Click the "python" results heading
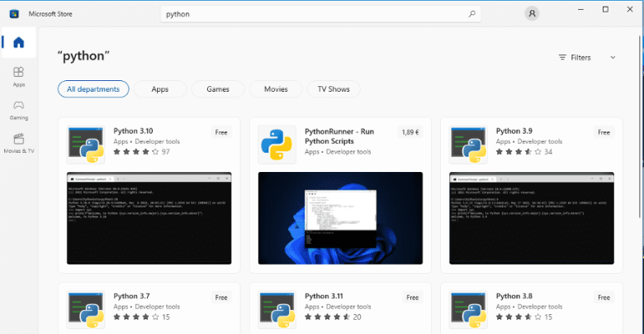 83,56
